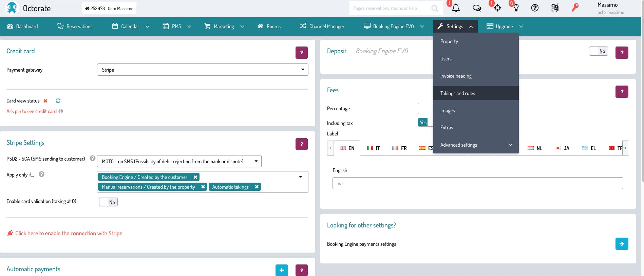This screenshot has height=276, width=644.
Task: Open the language translation icon
Action: click(555, 8)
